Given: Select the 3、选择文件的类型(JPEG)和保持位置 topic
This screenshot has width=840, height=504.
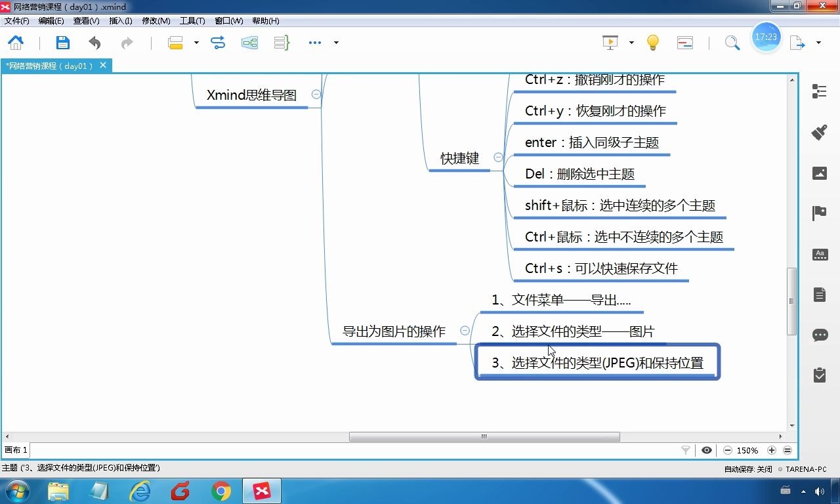Looking at the screenshot, I should [x=597, y=362].
